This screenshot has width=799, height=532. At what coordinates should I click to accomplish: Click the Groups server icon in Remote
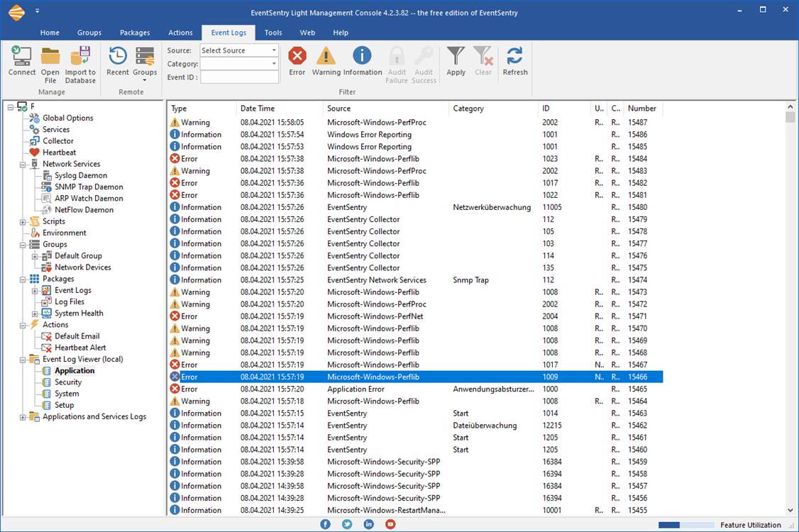click(145, 56)
